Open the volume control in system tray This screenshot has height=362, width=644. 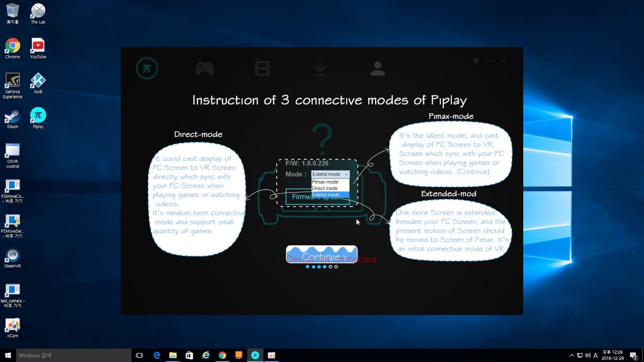pos(588,355)
